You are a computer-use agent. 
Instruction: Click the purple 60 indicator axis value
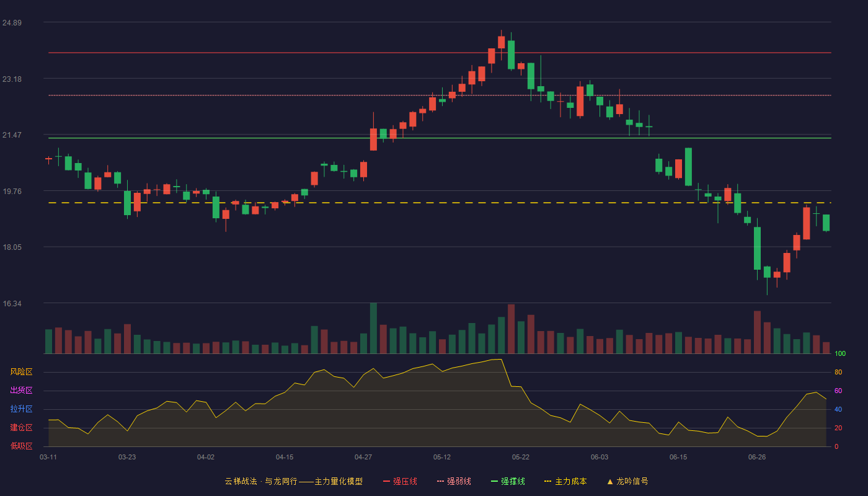click(x=838, y=391)
